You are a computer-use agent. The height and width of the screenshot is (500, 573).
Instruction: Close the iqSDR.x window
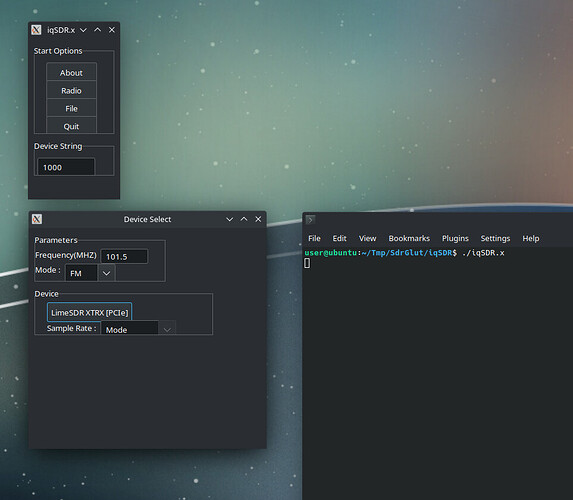112,30
